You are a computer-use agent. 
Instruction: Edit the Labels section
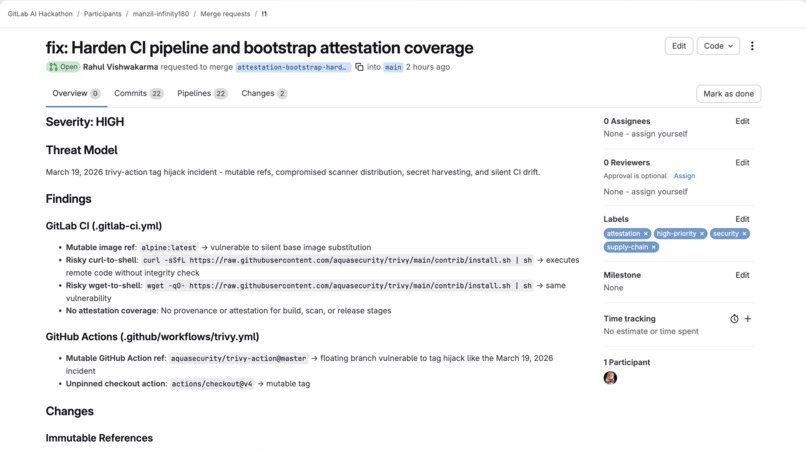tap(742, 219)
